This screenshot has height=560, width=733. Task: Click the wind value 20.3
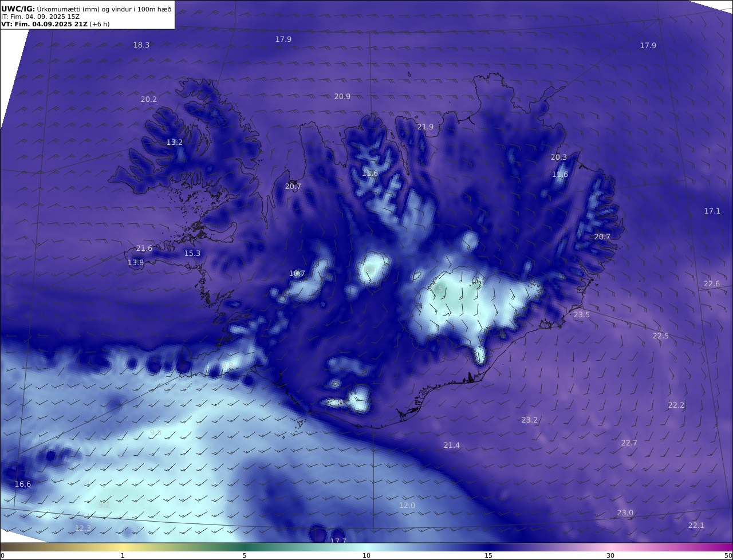[559, 157]
